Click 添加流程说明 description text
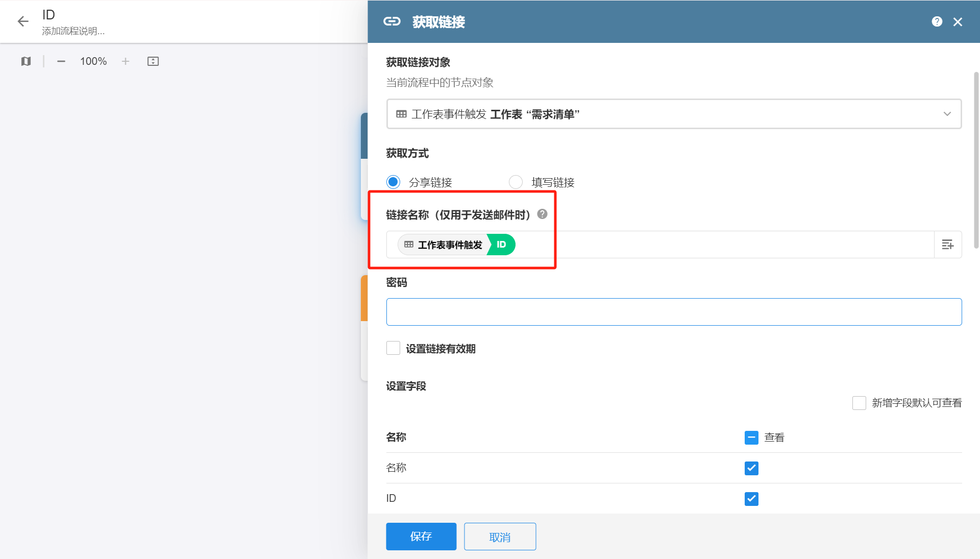This screenshot has height=559, width=980. tap(73, 31)
